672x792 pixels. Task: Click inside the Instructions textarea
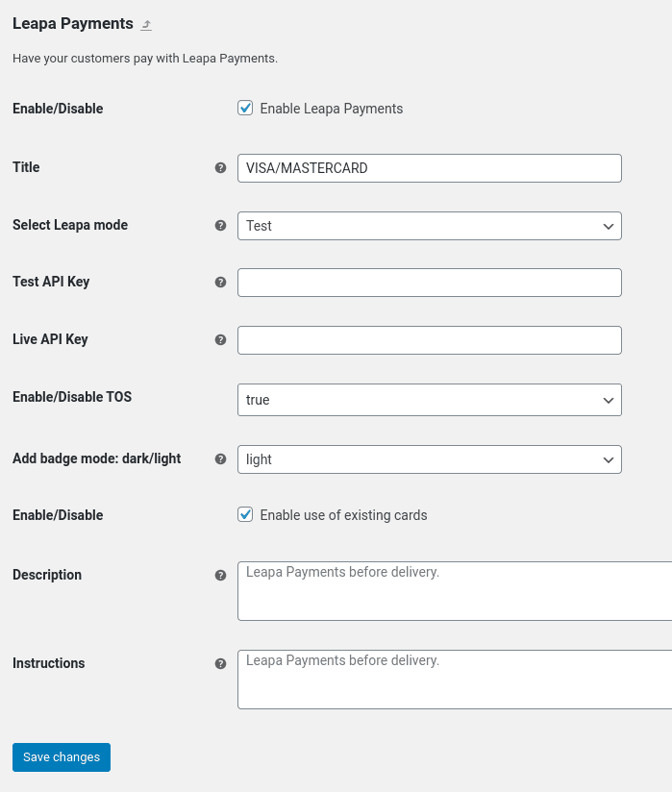click(x=455, y=680)
